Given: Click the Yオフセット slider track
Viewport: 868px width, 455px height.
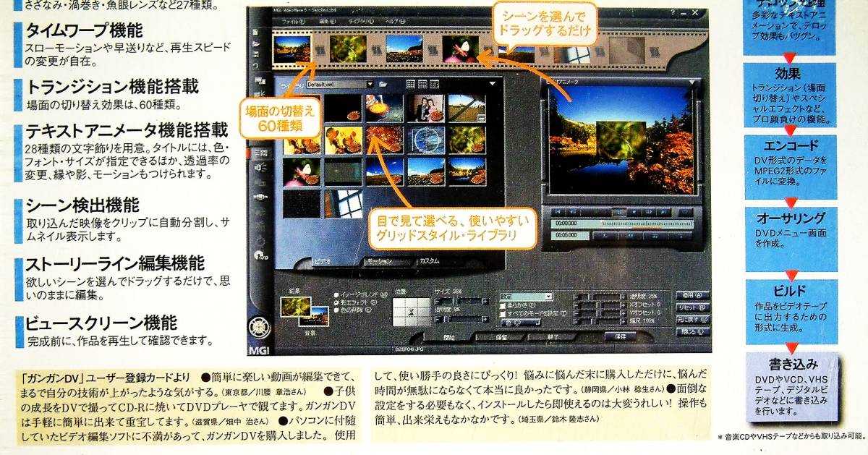Looking at the screenshot, I should pos(600,312).
